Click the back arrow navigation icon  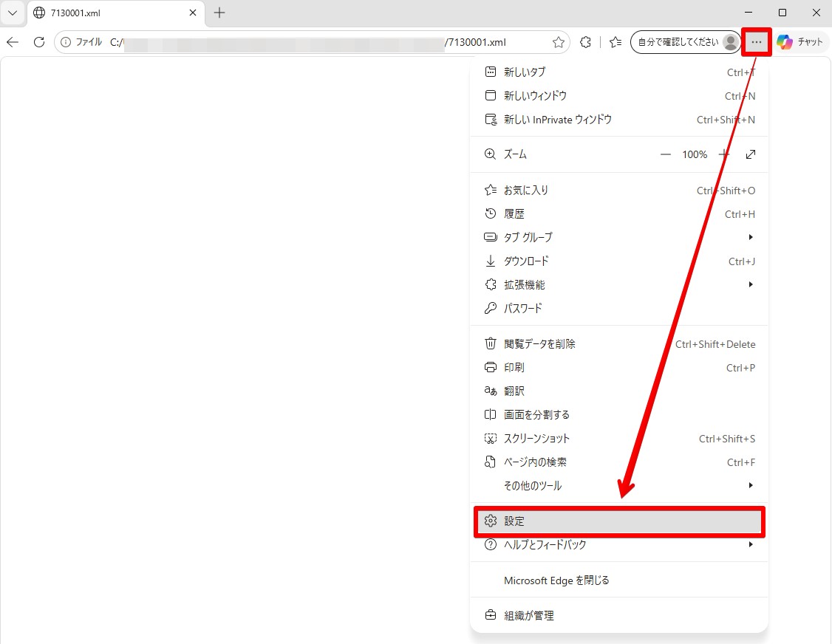pos(13,42)
